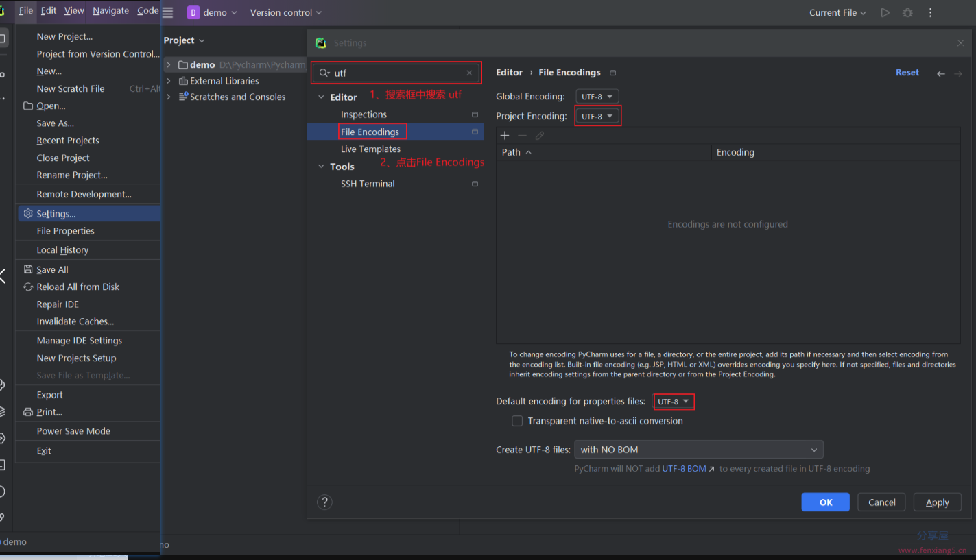
Task: Open the Code menu
Action: (147, 10)
